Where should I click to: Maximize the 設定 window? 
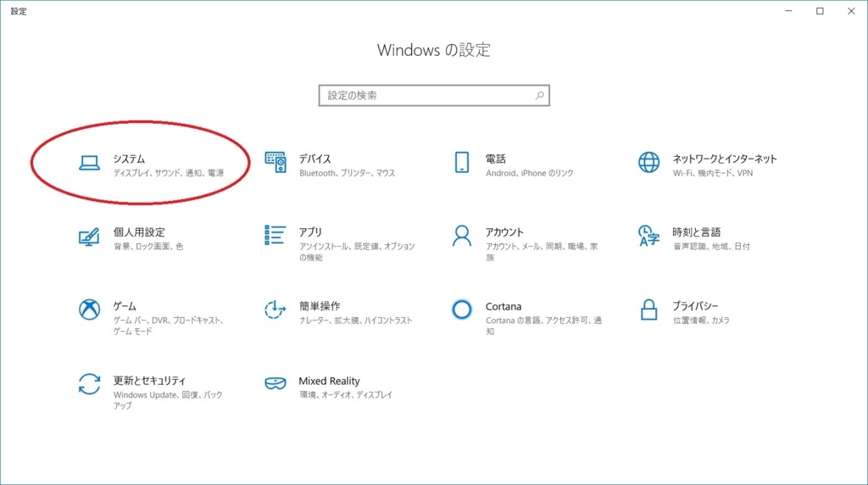coord(820,11)
